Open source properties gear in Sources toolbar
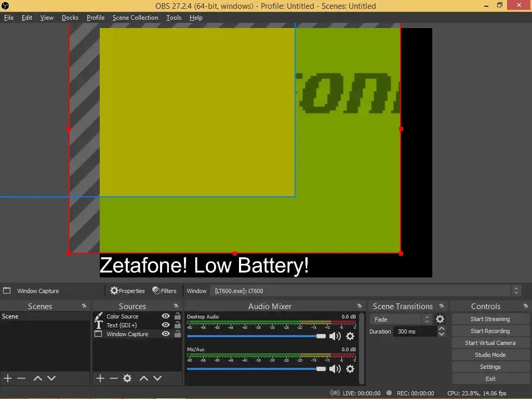Image resolution: width=532 pixels, height=399 pixels. click(127, 378)
